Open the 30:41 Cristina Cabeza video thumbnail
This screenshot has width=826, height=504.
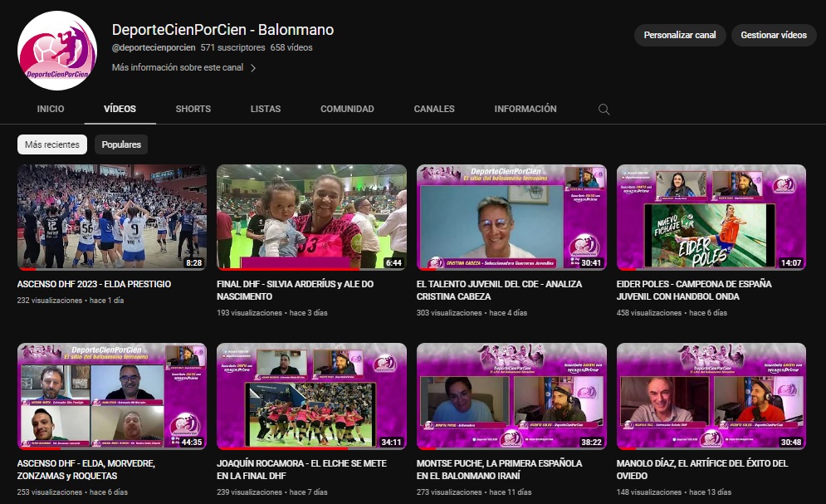click(511, 218)
